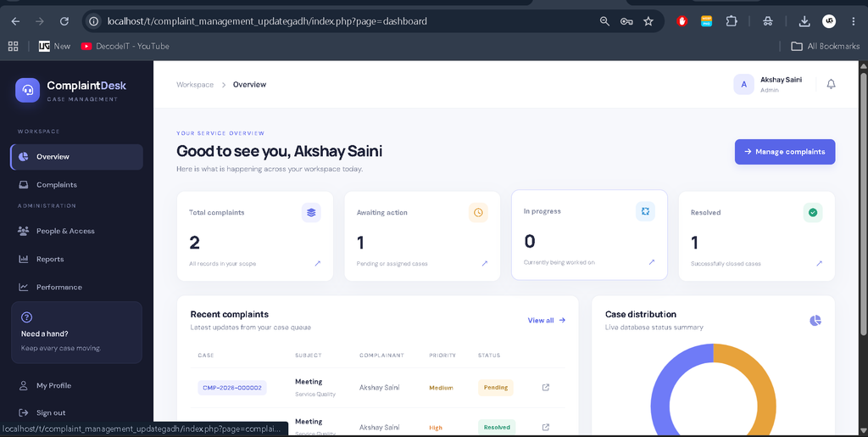Open external link icon for Pending complaint

546,387
